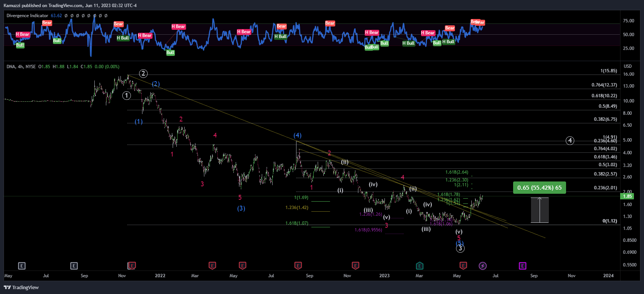Click the red earnings marker above May 2023
644x294 pixels.
click(463, 266)
